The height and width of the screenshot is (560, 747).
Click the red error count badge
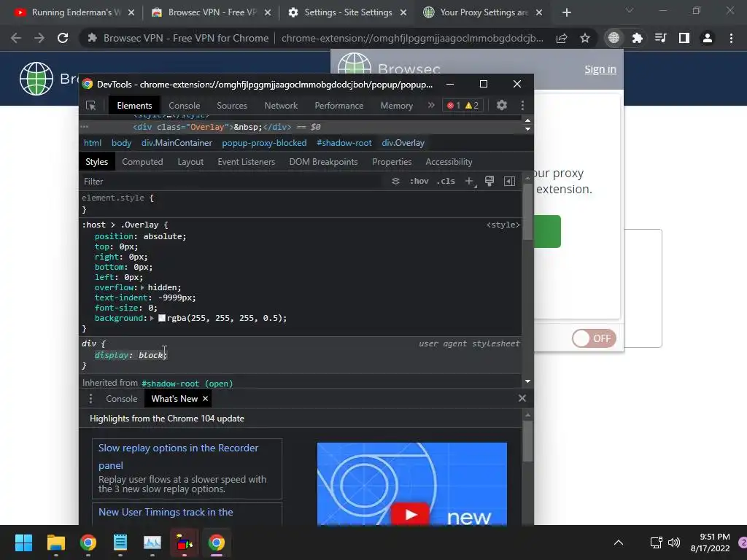pos(453,105)
